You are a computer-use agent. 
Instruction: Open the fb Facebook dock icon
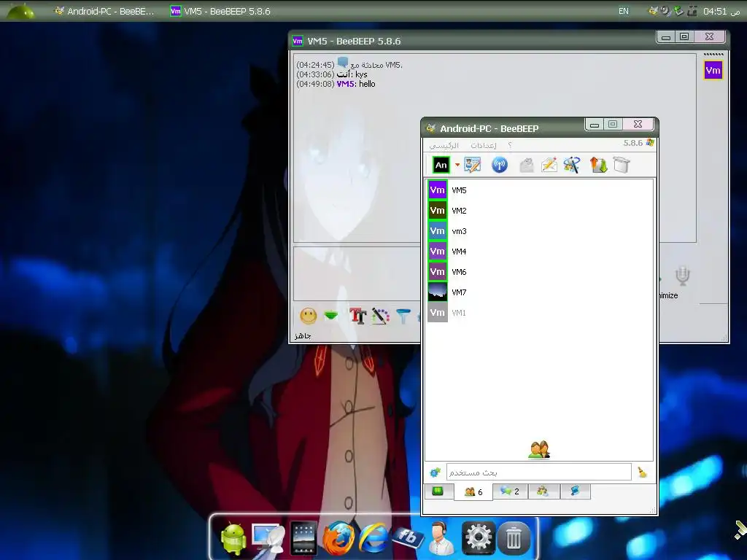(x=408, y=537)
